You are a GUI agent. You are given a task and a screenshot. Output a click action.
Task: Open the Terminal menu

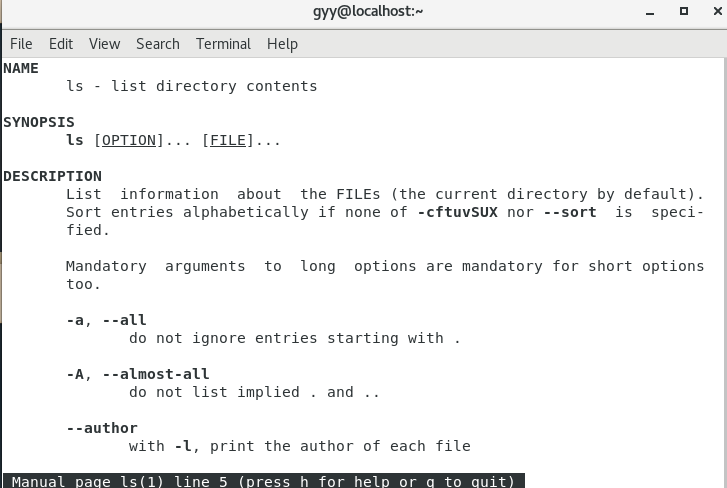pos(223,44)
